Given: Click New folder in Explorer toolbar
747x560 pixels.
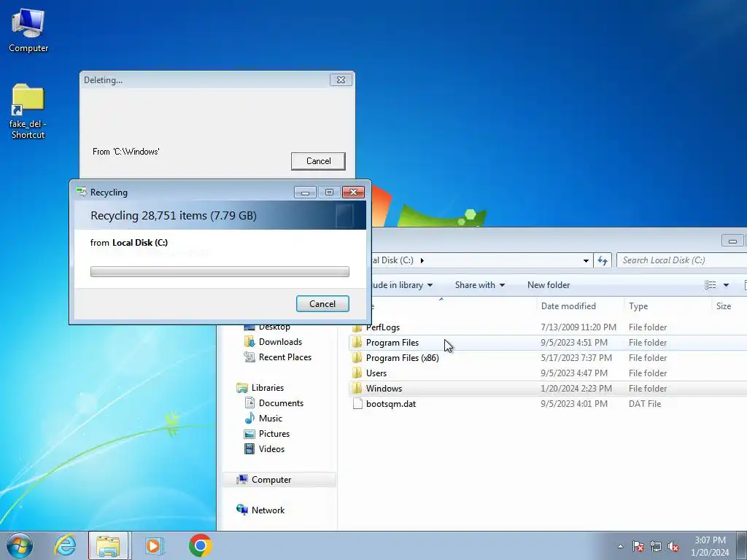Looking at the screenshot, I should click(549, 285).
